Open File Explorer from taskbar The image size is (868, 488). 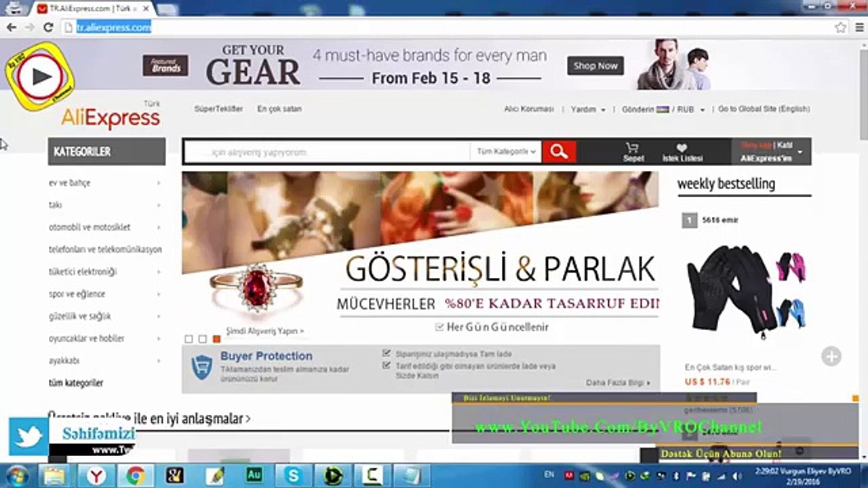56,476
